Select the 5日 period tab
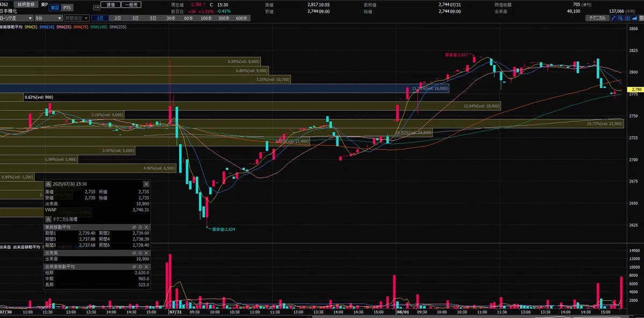Image resolution: width=644 pixels, height=318 pixels. [153, 18]
